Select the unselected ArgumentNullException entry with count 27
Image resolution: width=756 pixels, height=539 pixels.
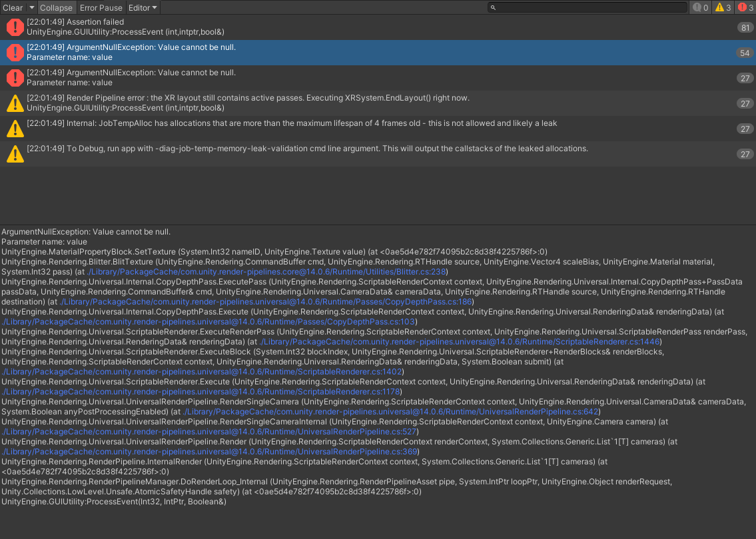[x=266, y=78]
